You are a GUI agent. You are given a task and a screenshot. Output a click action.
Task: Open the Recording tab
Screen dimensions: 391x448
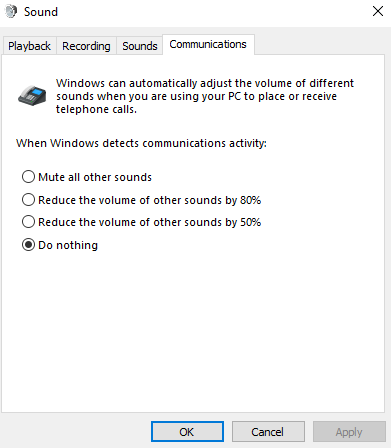(x=86, y=46)
